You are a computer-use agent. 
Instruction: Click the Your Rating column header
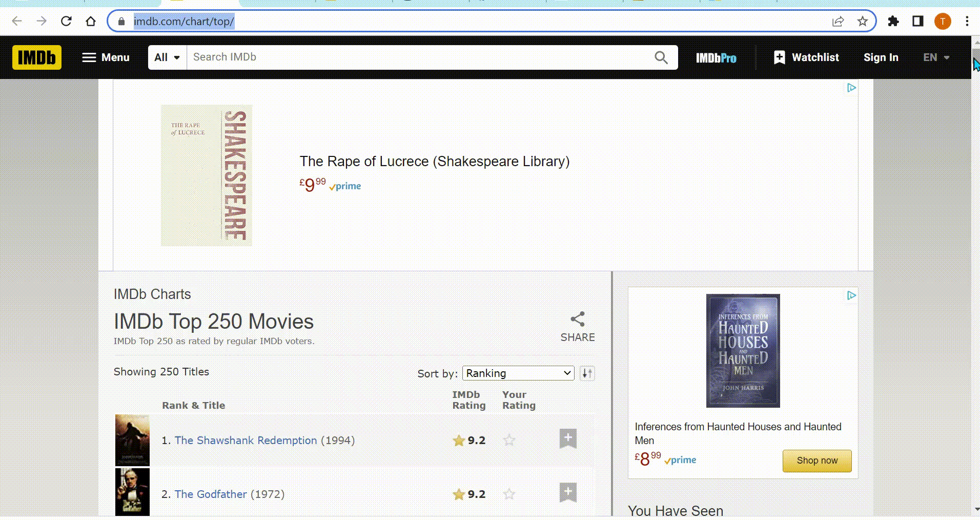[519, 400]
